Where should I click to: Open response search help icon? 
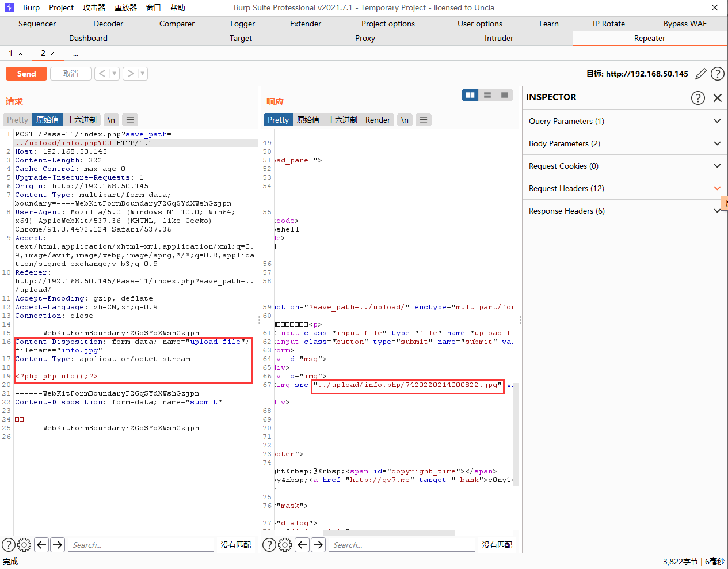pos(269,545)
